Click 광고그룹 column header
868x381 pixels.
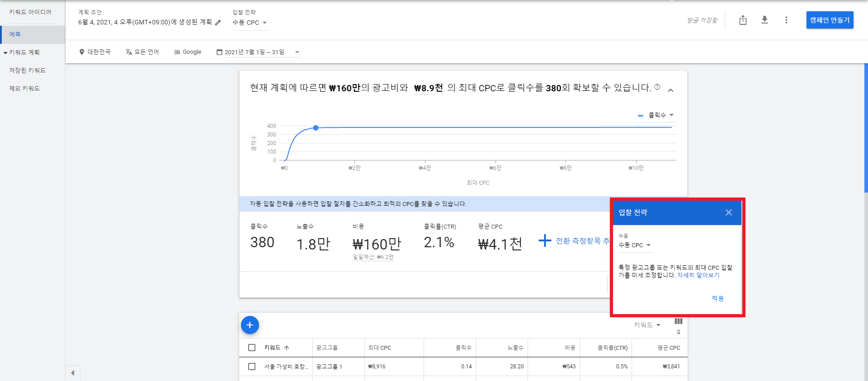point(327,348)
